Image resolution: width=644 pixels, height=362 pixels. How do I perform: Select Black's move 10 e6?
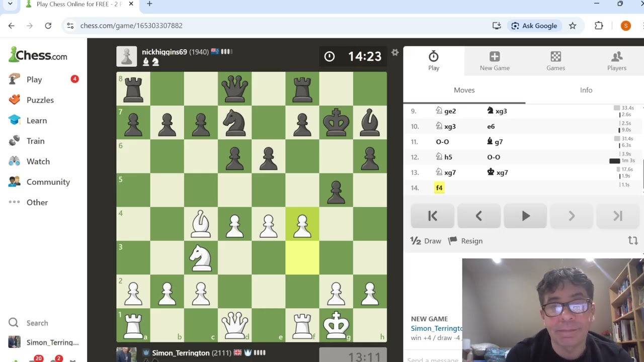pyautogui.click(x=491, y=127)
